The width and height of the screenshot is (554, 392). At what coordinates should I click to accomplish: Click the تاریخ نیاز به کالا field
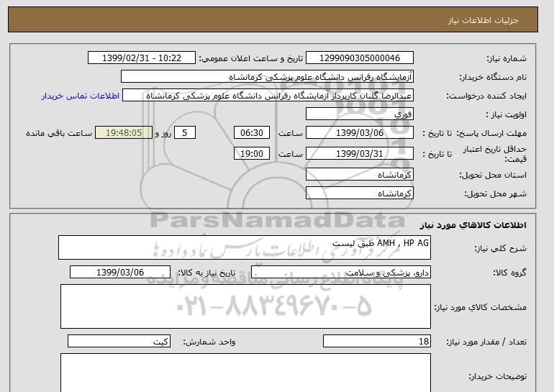(x=120, y=273)
